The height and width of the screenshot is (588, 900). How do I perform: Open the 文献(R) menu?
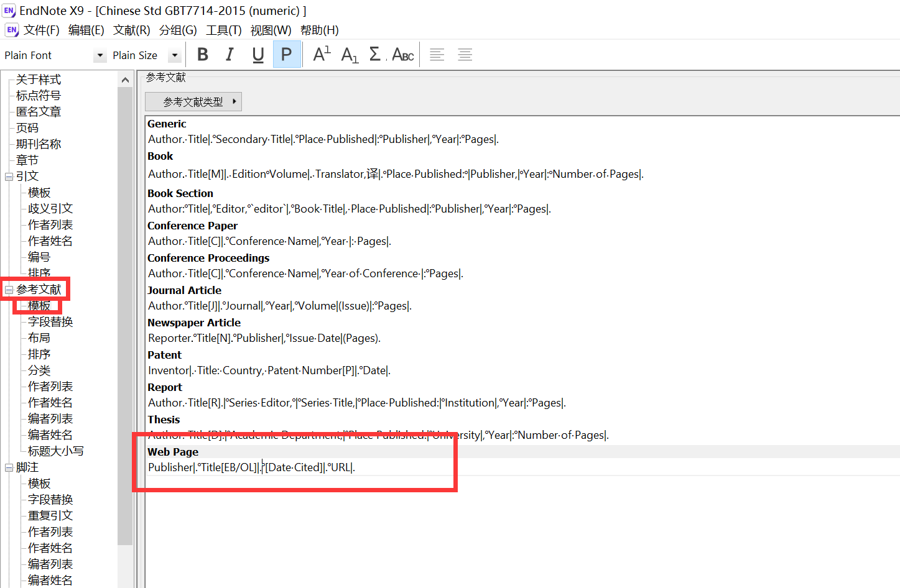tap(131, 30)
